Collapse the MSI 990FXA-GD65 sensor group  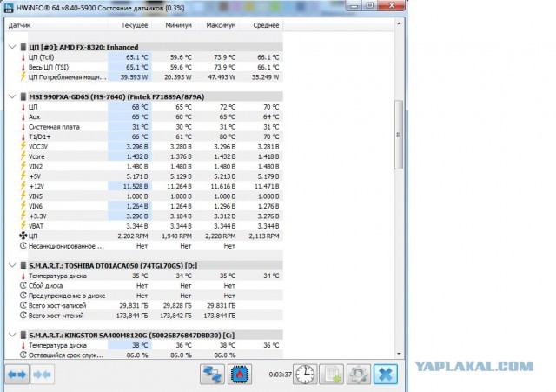(12, 96)
